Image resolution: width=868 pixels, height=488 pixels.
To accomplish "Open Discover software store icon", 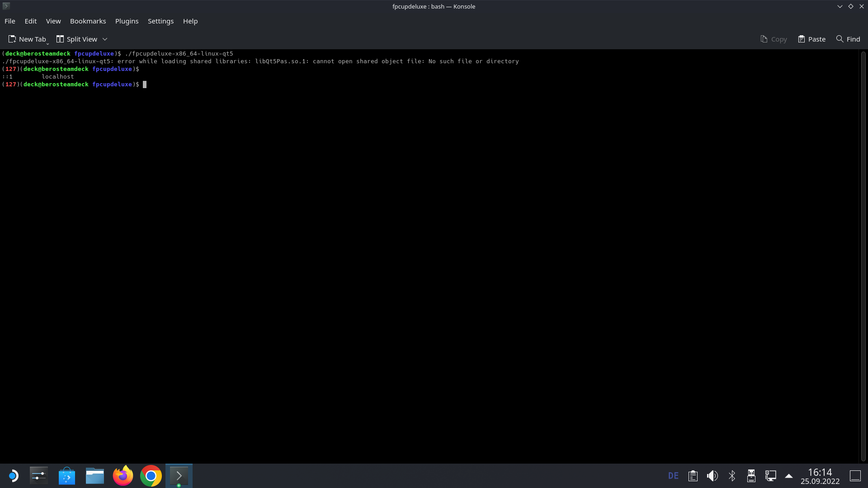I will (67, 476).
